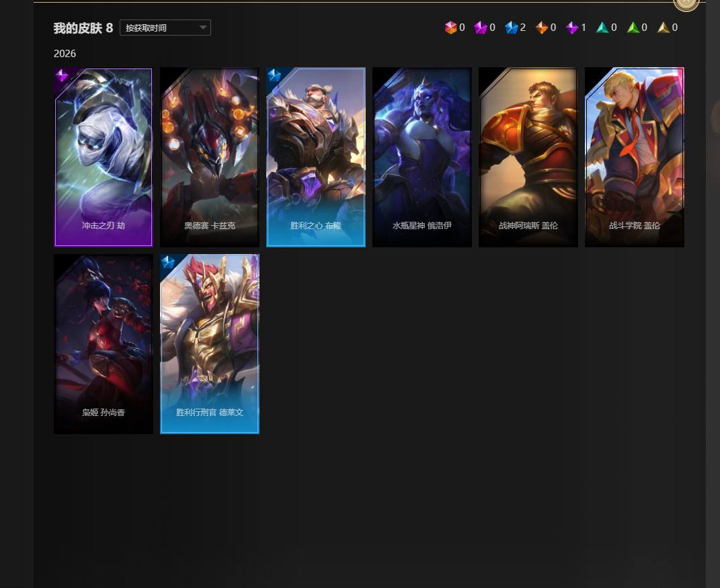The image size is (720, 588).
Task: Click the blue gem badge on 胜利行刑官 德莱文 card
Action: (168, 262)
